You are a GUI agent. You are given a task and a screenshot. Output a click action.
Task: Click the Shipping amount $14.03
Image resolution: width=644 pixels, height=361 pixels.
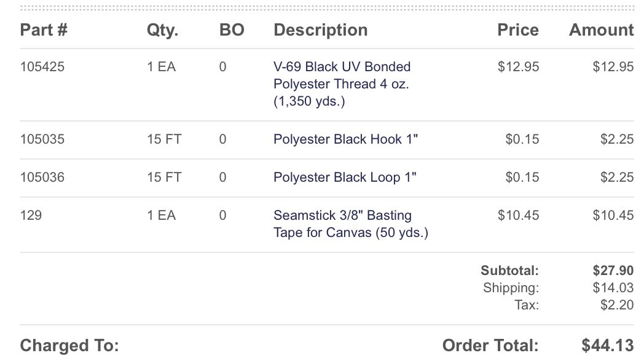[x=613, y=288]
